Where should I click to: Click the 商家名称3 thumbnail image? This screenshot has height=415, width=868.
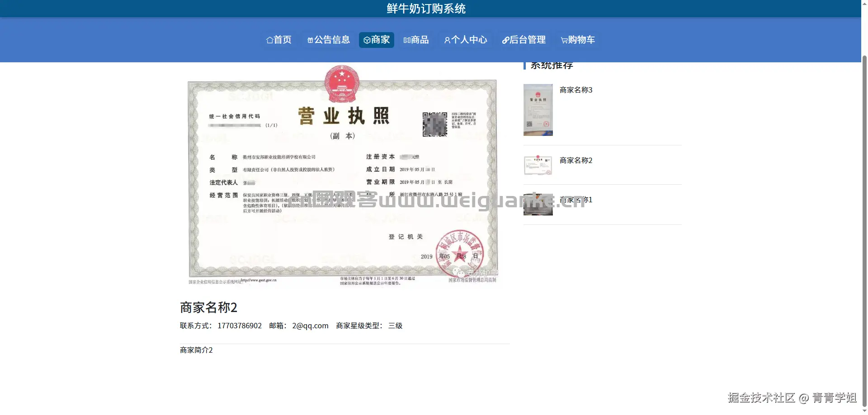point(538,110)
